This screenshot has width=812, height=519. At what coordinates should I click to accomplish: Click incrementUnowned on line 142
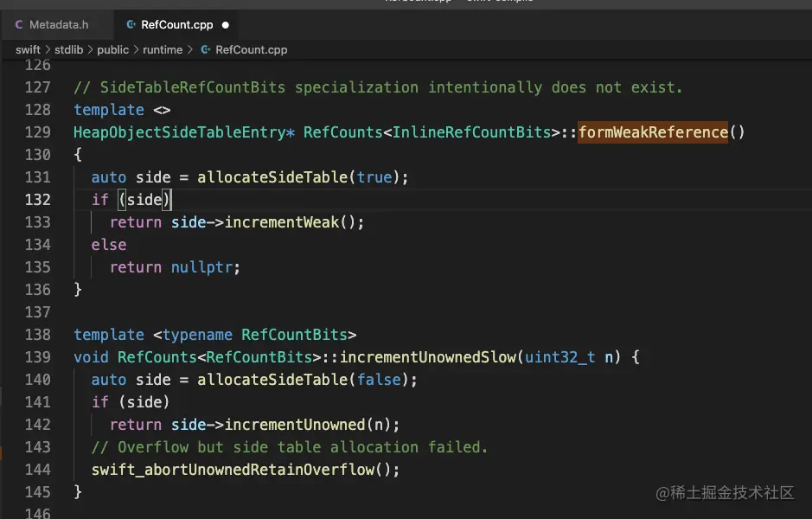pyautogui.click(x=295, y=425)
